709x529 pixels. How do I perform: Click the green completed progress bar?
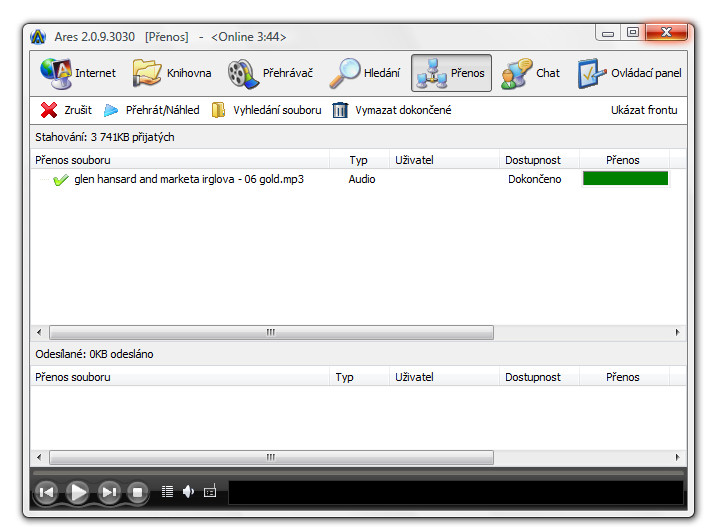625,179
